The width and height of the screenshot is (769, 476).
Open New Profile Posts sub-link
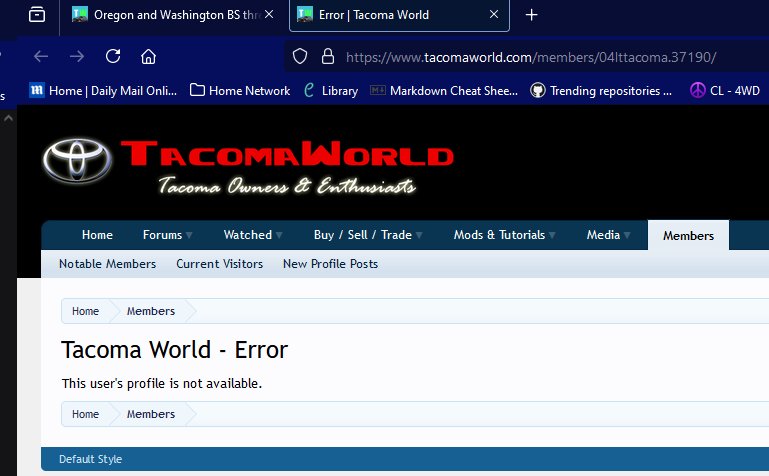click(x=331, y=264)
